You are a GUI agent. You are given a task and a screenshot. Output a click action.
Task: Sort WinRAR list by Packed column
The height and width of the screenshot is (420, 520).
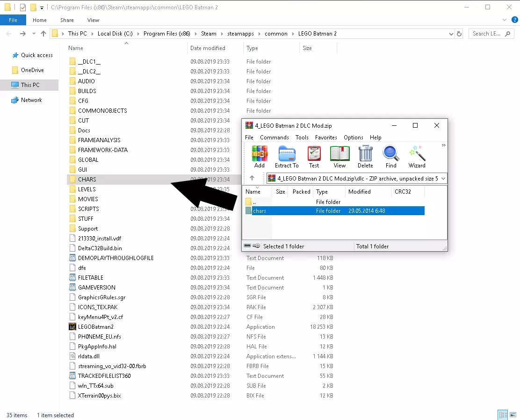301,191
